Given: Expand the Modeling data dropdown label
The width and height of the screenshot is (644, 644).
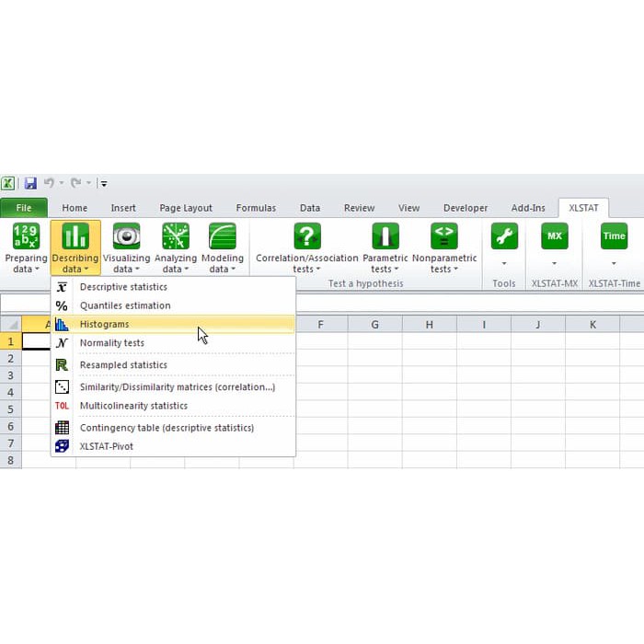Looking at the screenshot, I should [x=223, y=263].
